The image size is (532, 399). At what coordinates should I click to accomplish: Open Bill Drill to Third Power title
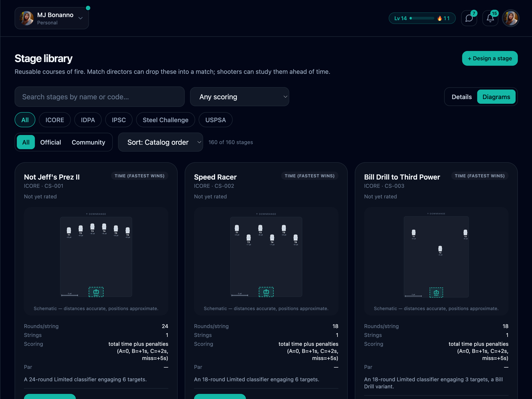coord(402,177)
